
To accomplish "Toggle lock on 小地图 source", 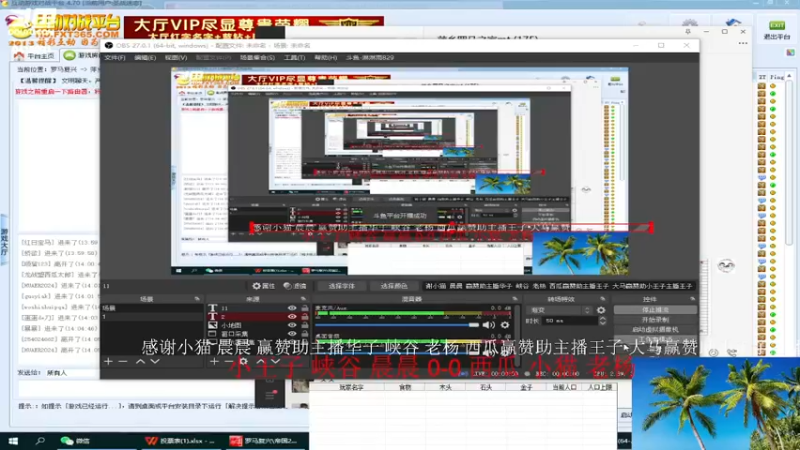I will 305,325.
